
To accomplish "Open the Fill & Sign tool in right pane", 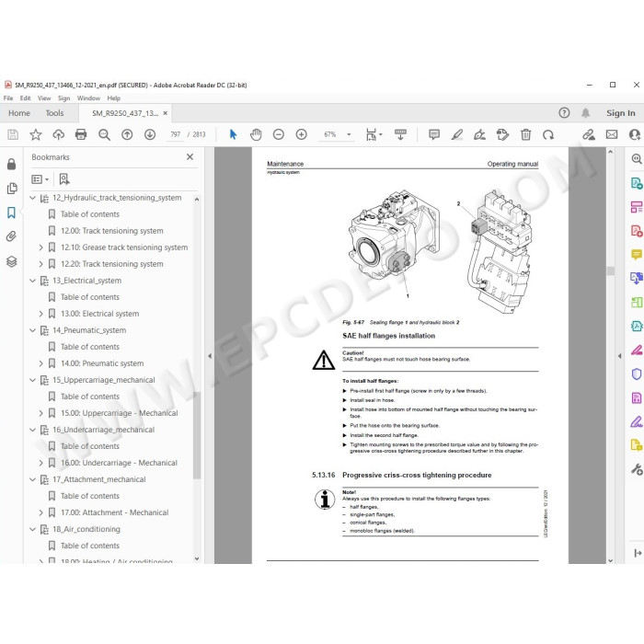I will [637, 421].
